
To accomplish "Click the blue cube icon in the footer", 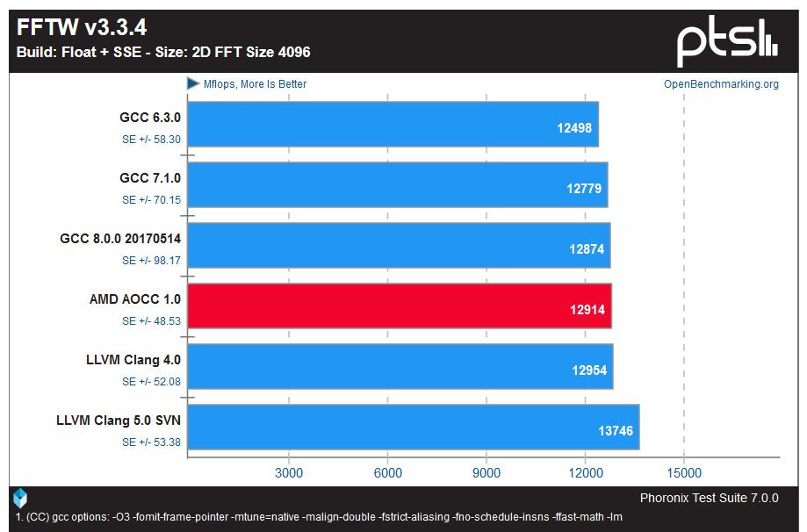I will coord(20,498).
